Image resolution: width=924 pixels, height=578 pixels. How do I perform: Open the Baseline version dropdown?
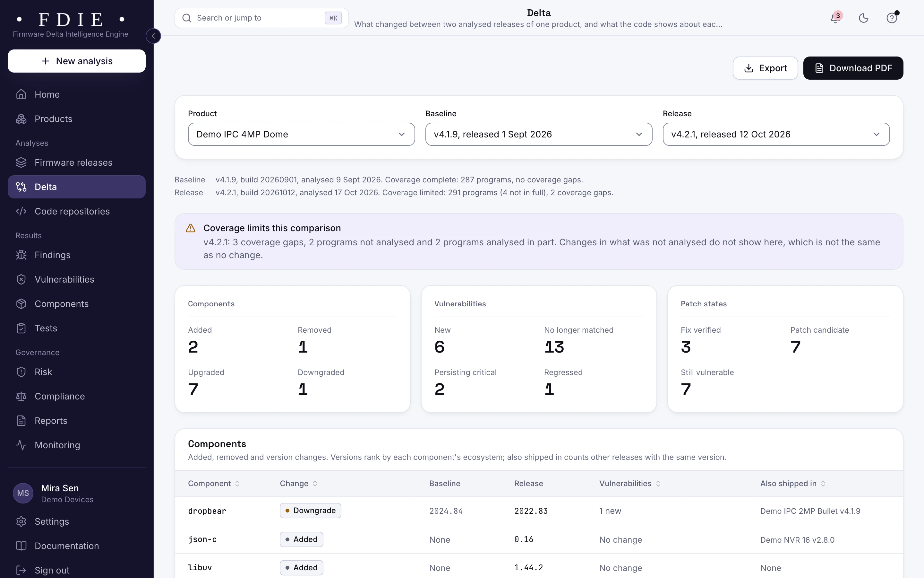pos(539,134)
